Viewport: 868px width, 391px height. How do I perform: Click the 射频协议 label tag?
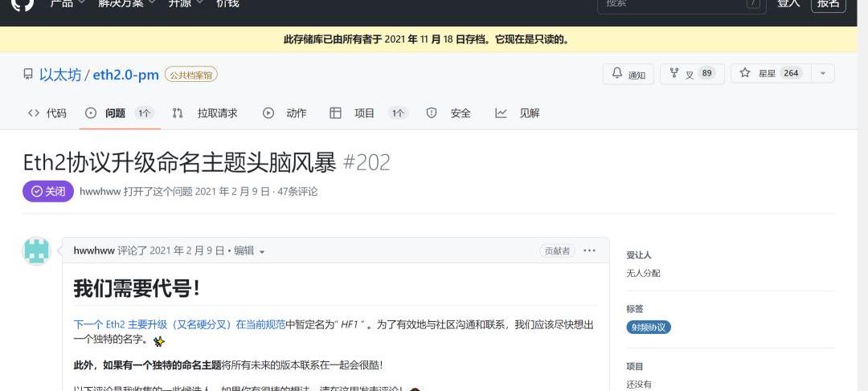click(649, 327)
